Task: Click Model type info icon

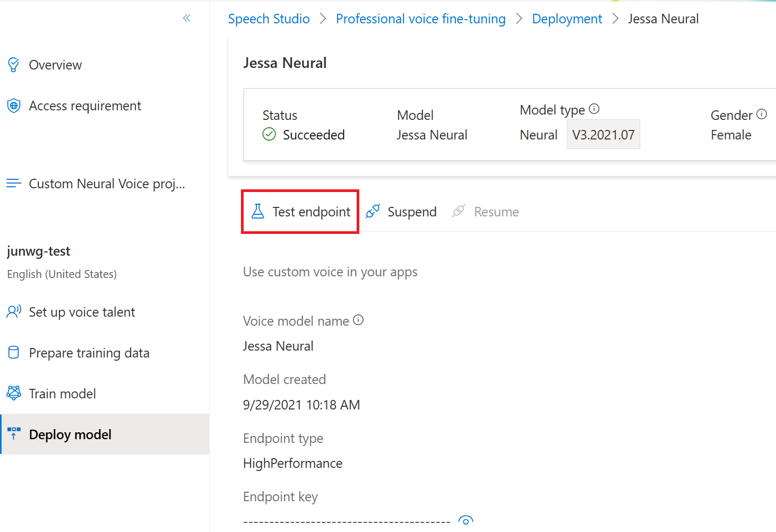Action: (594, 109)
